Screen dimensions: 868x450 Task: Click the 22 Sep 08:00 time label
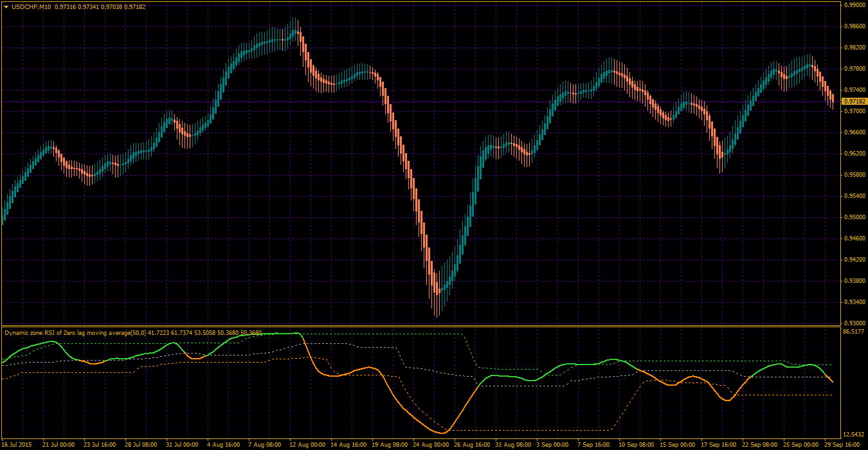pyautogui.click(x=759, y=445)
